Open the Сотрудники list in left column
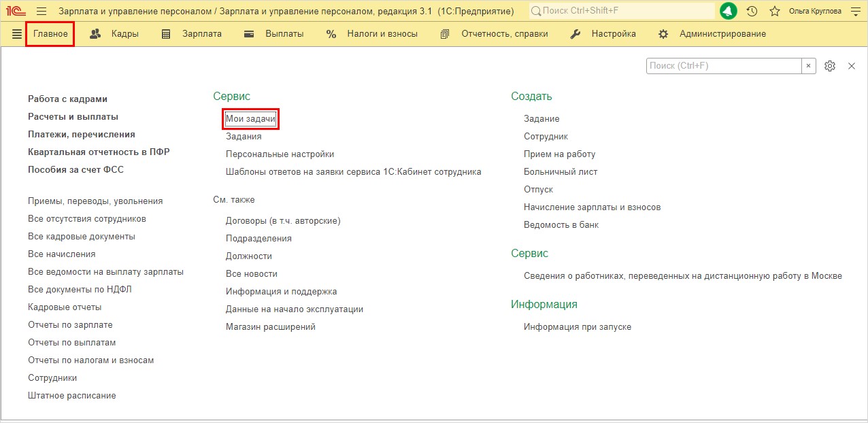Image resolution: width=868 pixels, height=423 pixels. tap(52, 378)
